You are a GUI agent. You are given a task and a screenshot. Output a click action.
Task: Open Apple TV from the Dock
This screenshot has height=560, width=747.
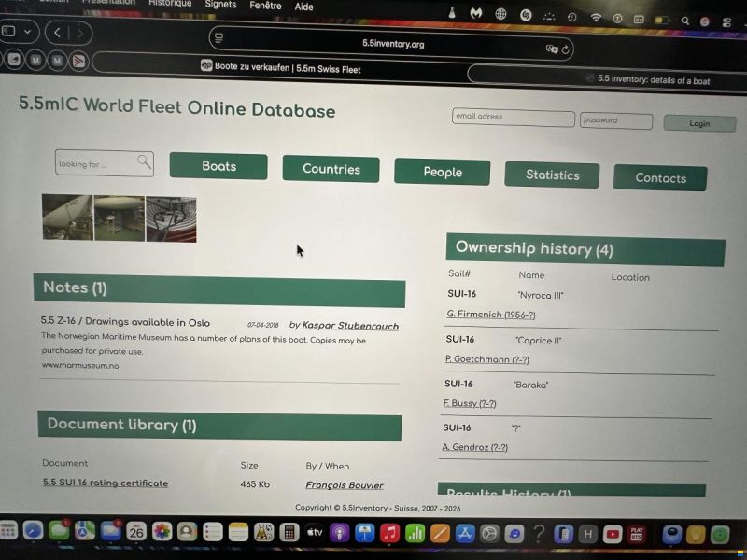(315, 533)
